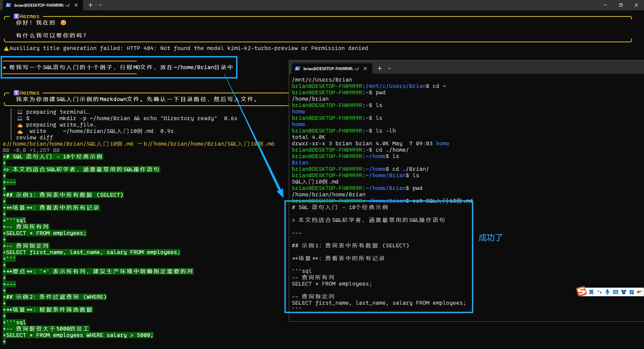The width and height of the screenshot is (644, 349).
Task: Click the Hermes icon above the 你好 greeting
Action: click(16, 16)
